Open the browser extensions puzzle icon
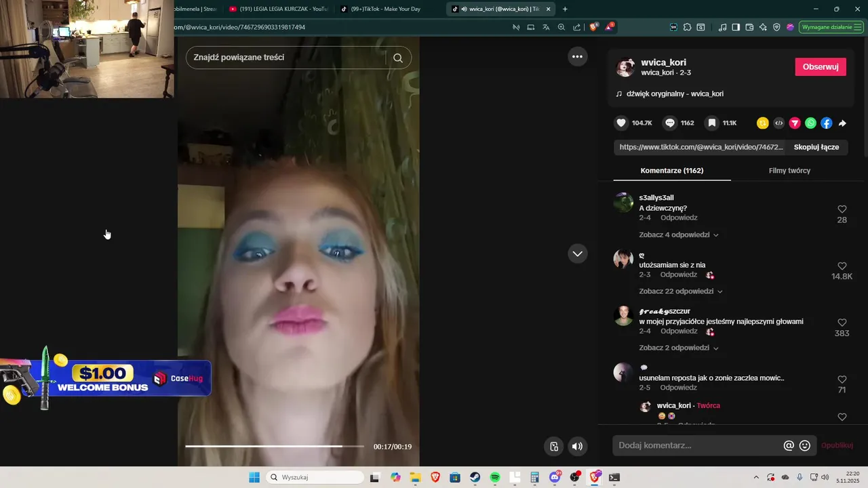Viewport: 868px width, 488px height. pyautogui.click(x=687, y=27)
